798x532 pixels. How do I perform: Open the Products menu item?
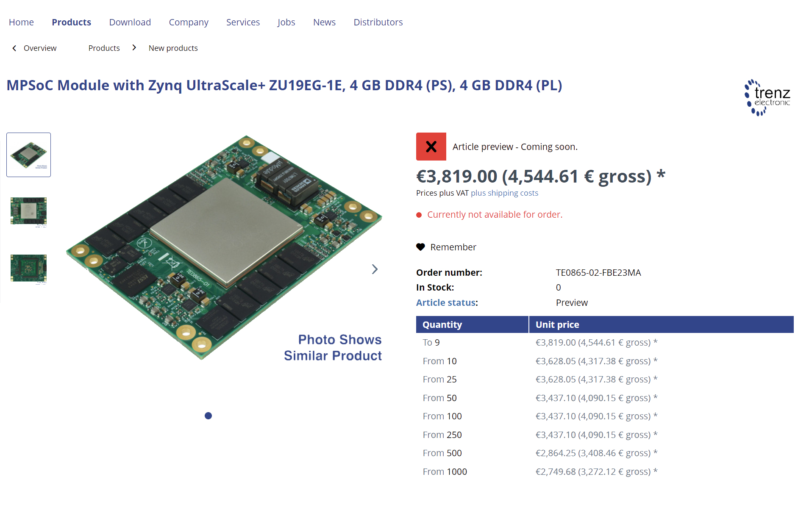pyautogui.click(x=71, y=22)
